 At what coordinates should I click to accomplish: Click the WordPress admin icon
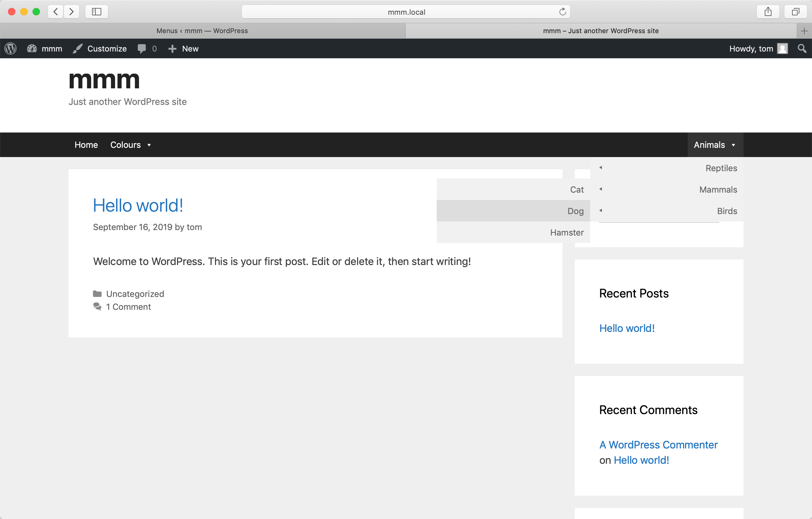10,48
